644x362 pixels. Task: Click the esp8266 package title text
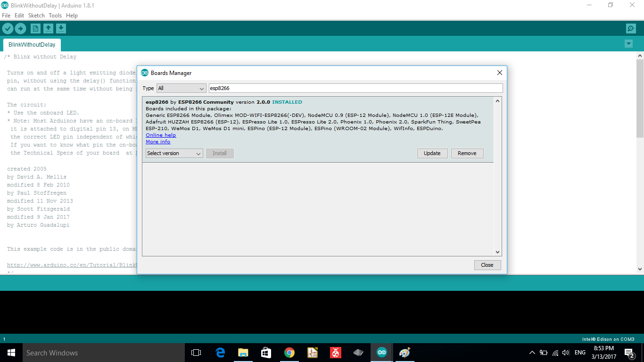157,102
